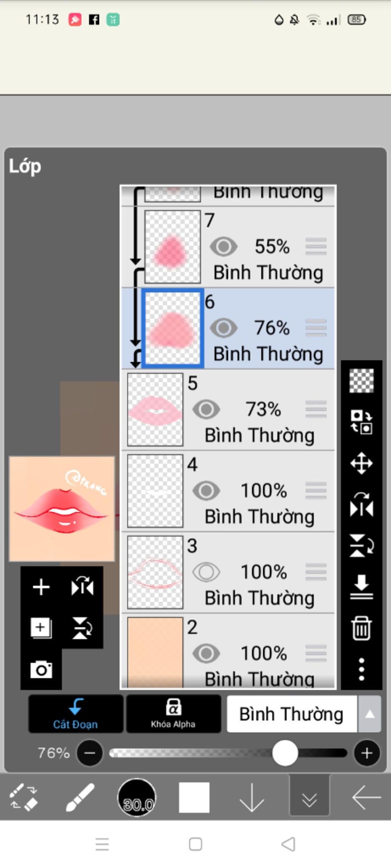
Task: Click the opacity slider handle
Action: [285, 753]
